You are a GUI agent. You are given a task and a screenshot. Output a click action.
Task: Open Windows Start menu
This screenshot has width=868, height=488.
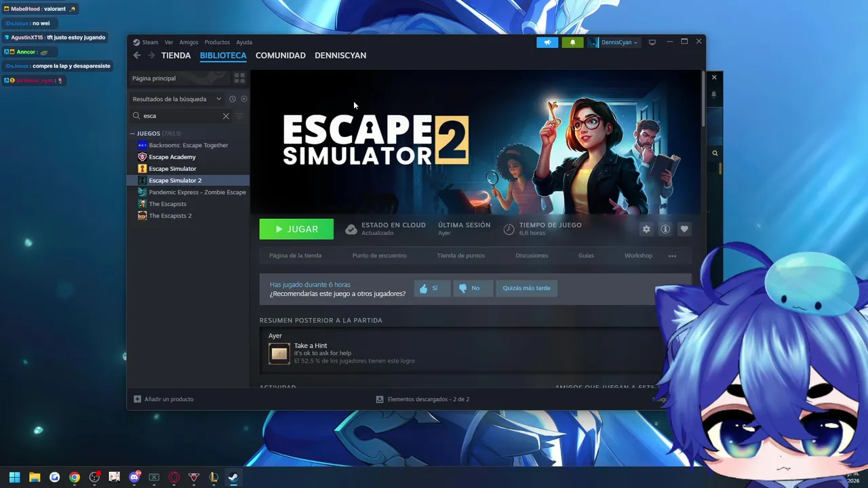pyautogui.click(x=14, y=477)
